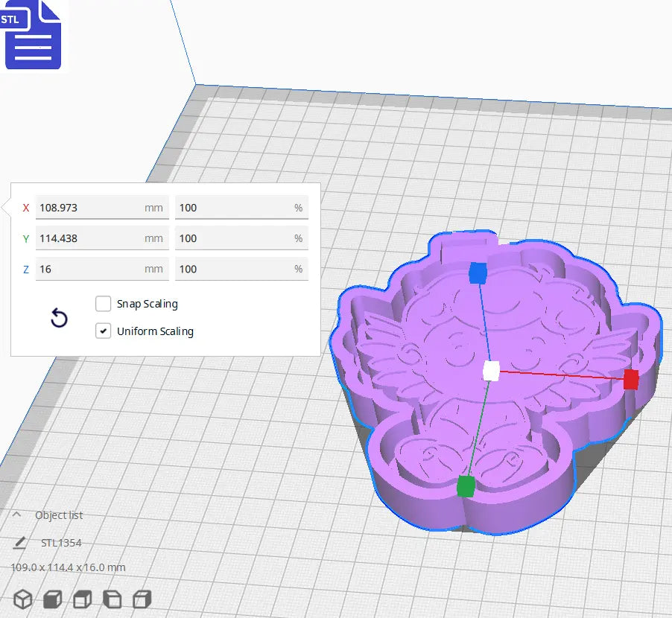672x618 pixels.
Task: Disable the Uniform Scaling checkbox
Action: click(103, 331)
